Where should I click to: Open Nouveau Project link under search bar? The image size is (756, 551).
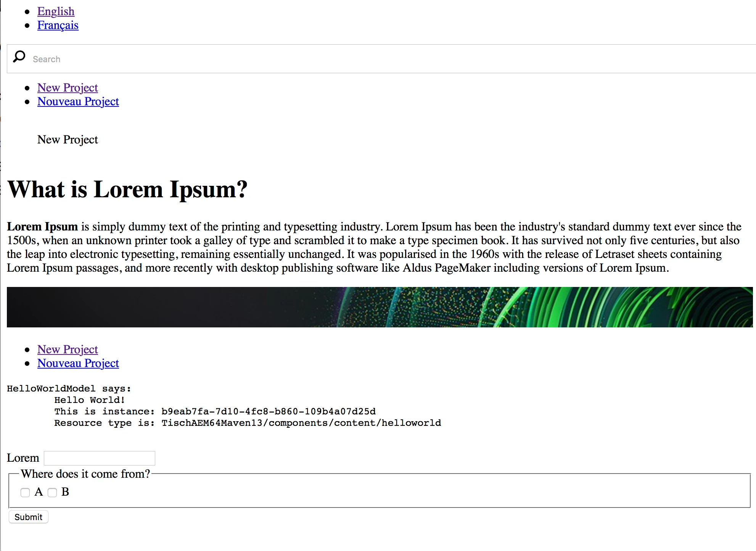pyautogui.click(x=78, y=101)
